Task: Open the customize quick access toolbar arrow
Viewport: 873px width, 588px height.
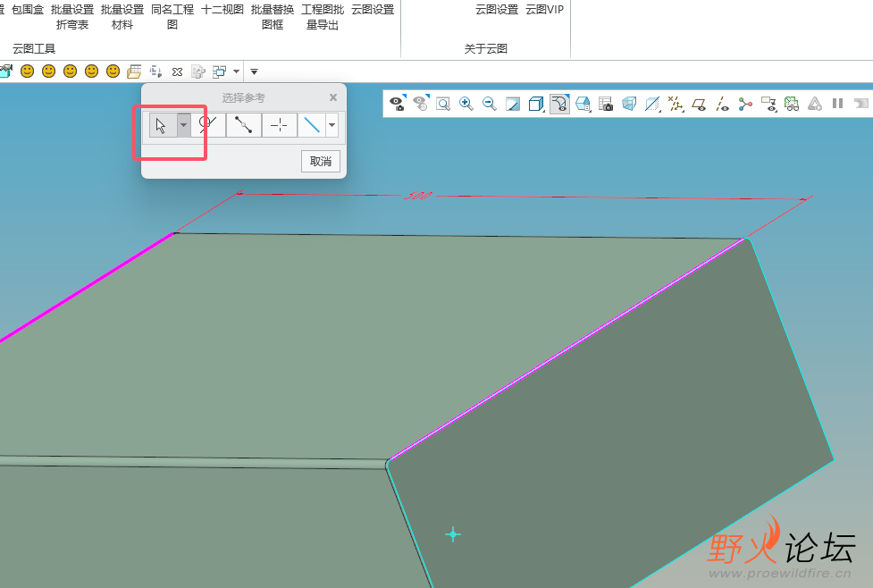Action: pyautogui.click(x=254, y=71)
